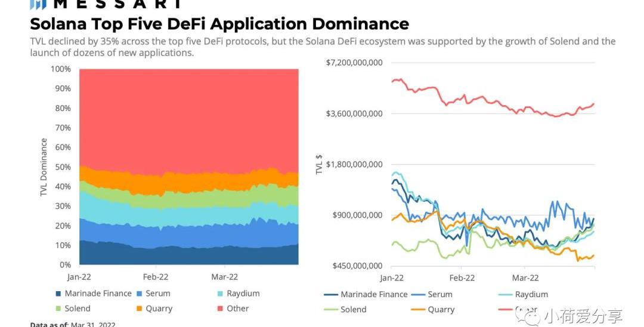644x327 pixels.
Task: Click the blue Serum swatch in the dominance chart legend
Action: pos(139,294)
